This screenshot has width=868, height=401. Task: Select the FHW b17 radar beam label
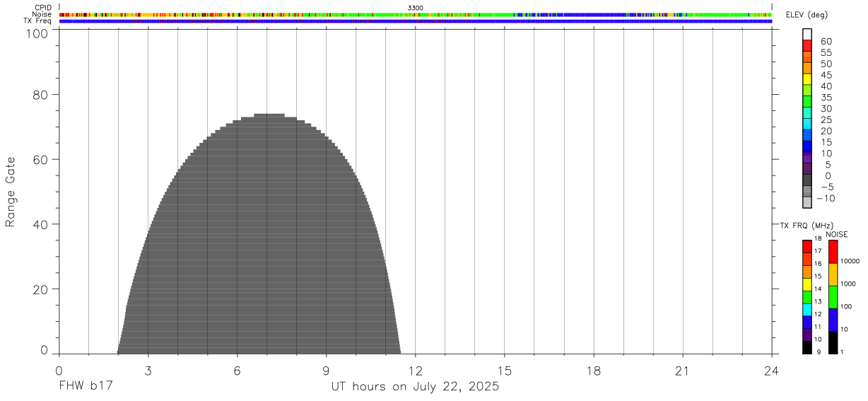click(86, 387)
